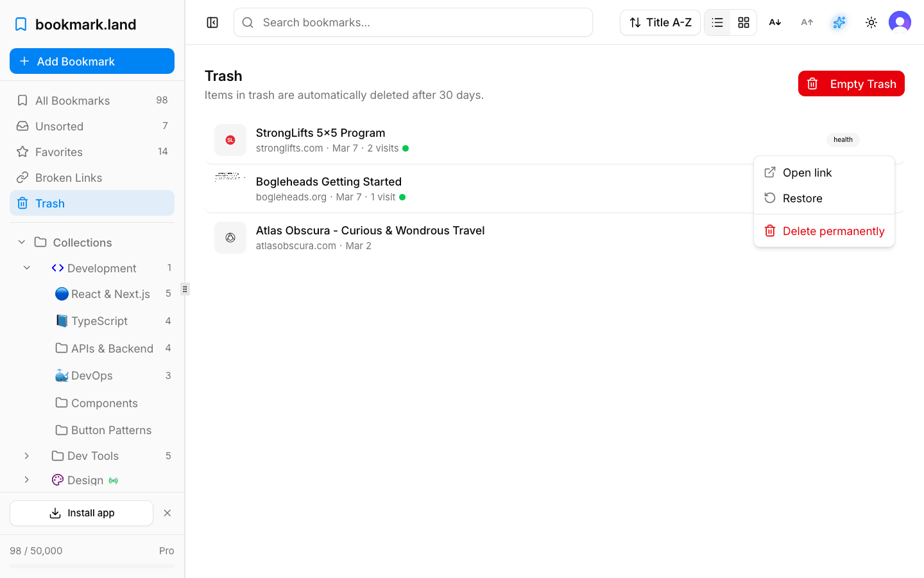This screenshot has width=924, height=578.
Task: Click the Collections folder icon
Action: (x=40, y=242)
